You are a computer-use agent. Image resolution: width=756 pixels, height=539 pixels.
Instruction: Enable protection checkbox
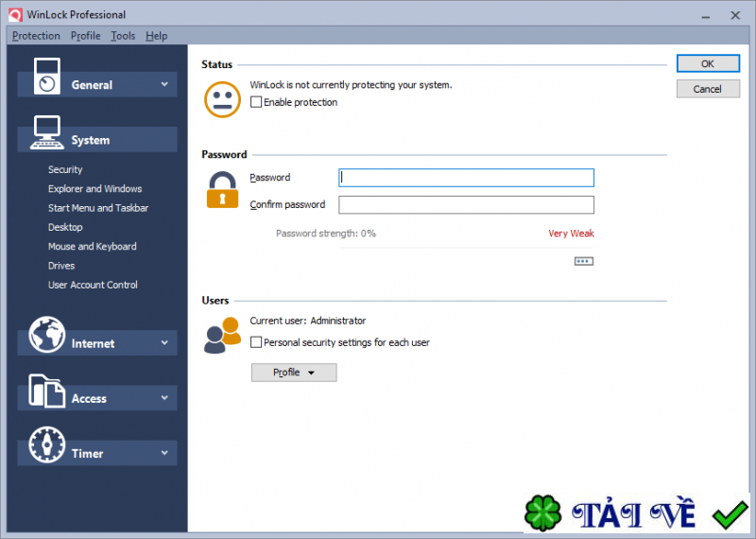pos(256,102)
